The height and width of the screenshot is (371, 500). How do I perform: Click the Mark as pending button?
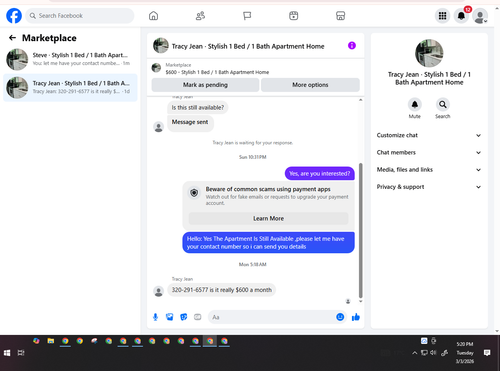click(205, 85)
